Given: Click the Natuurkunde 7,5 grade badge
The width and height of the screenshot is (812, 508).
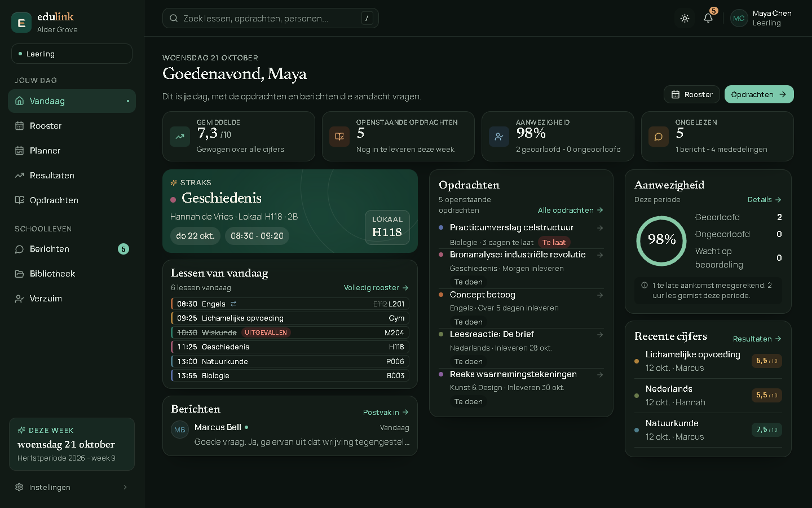Looking at the screenshot, I should [x=767, y=430].
